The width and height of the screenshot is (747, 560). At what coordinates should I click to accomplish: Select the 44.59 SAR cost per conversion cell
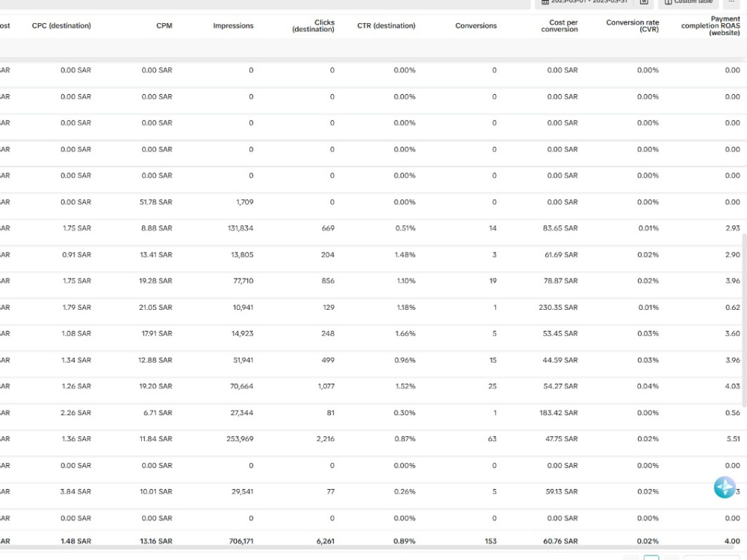click(560, 361)
